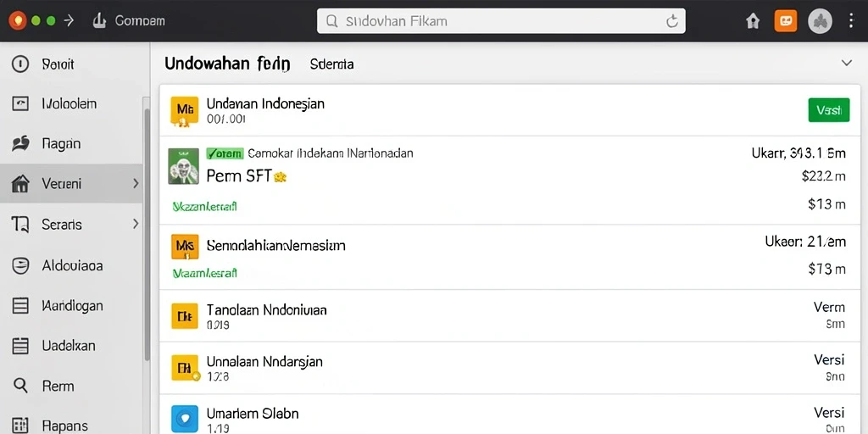
Task: Open the user avatar in the top bar
Action: (820, 21)
